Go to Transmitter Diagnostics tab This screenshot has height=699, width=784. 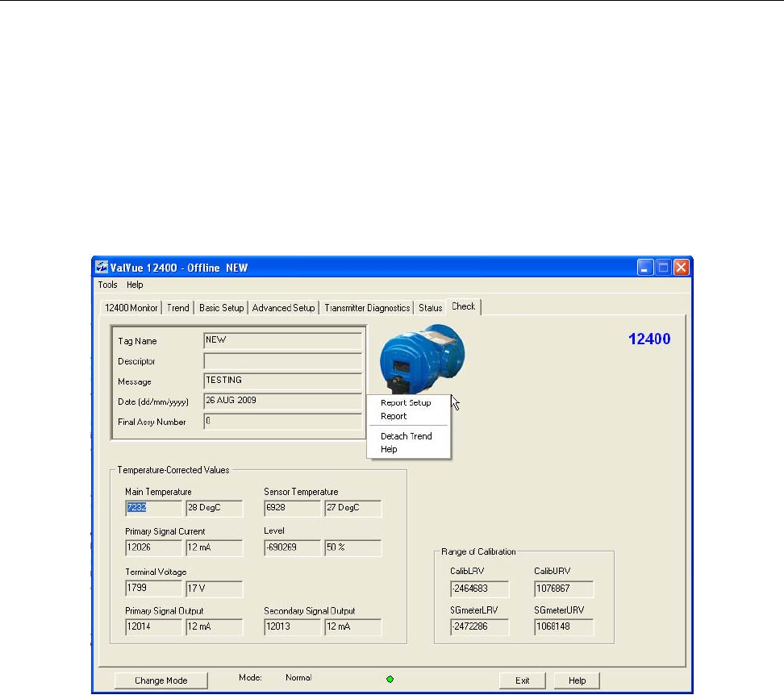367,308
